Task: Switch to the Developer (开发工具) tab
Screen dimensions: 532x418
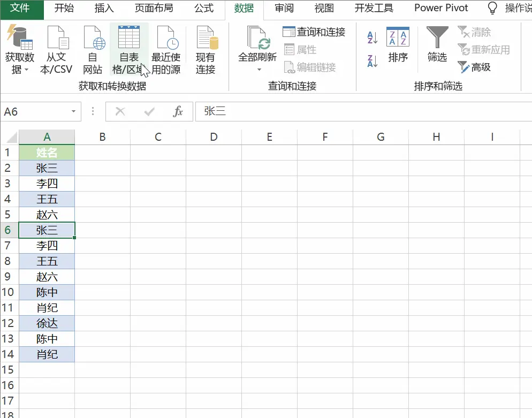Action: tap(374, 8)
